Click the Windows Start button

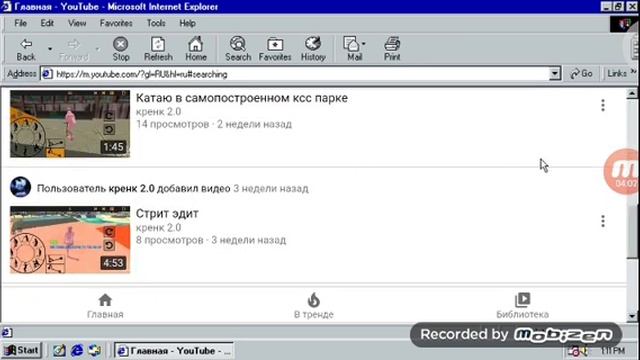click(22, 350)
